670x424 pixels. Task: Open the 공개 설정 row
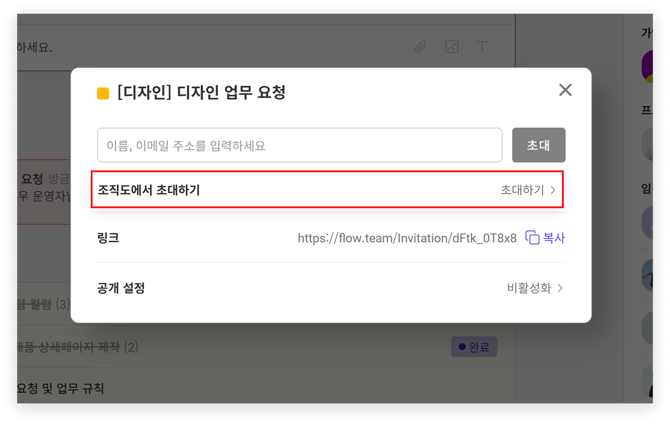(x=121, y=288)
